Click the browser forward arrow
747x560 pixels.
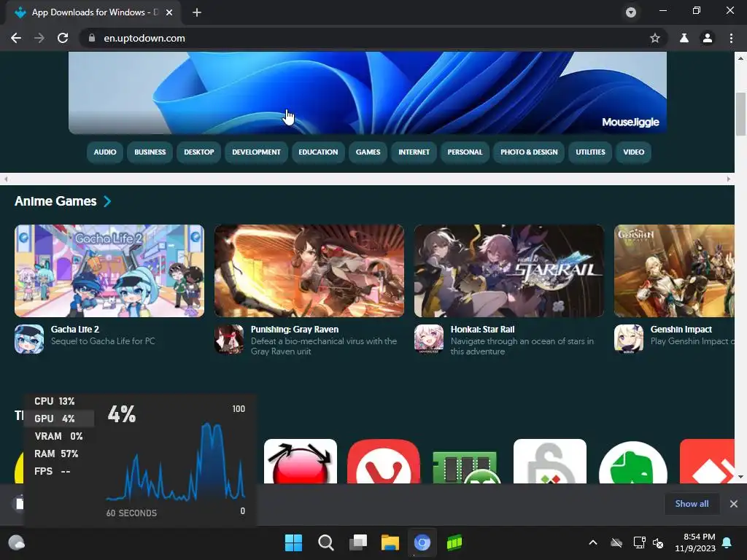point(39,38)
